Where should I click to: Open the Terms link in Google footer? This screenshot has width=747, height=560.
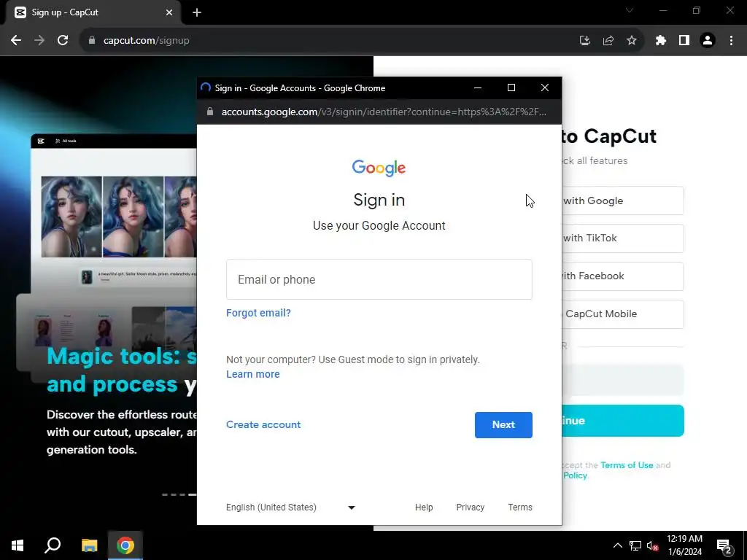click(x=520, y=507)
